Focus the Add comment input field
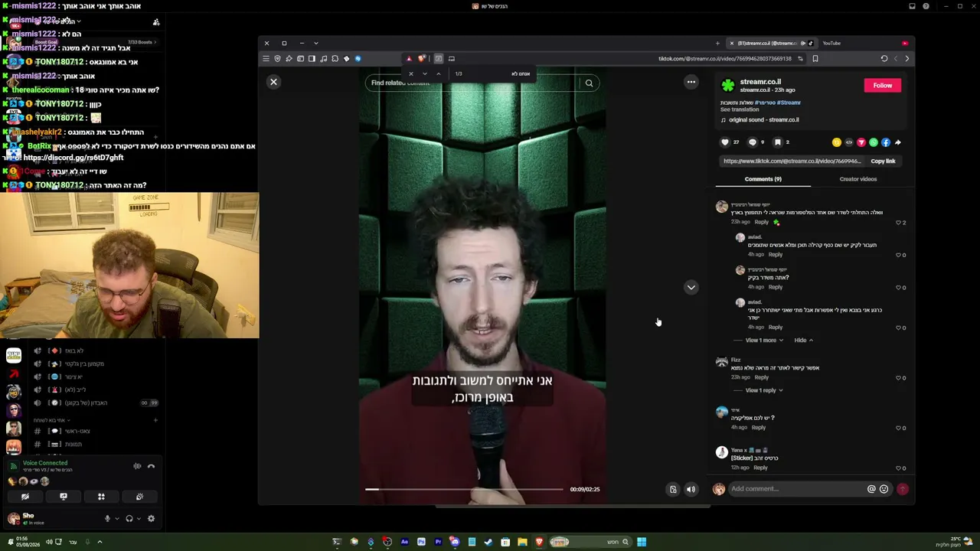Viewport: 980px width, 551px height. tap(796, 489)
